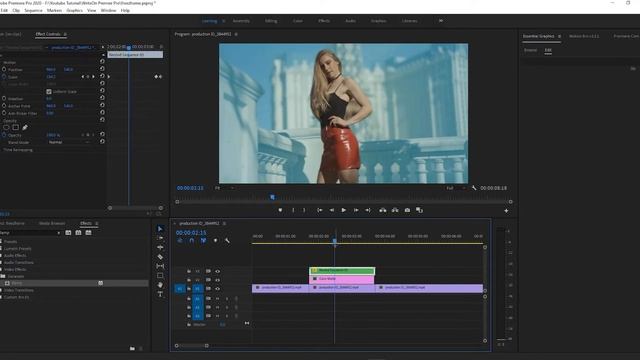This screenshot has height=360, width=640.
Task: Go to In point button
Action: click(x=320, y=210)
